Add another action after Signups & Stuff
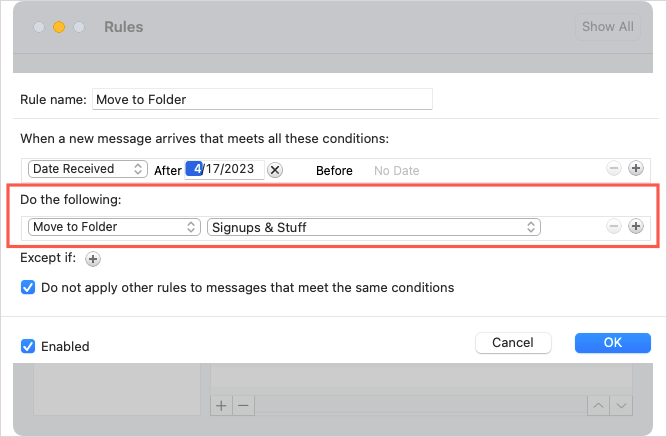The image size is (667, 437). click(635, 227)
